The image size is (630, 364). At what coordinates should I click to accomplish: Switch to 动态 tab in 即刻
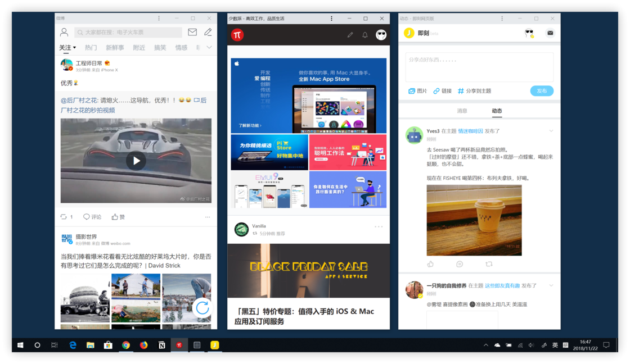[x=497, y=111]
